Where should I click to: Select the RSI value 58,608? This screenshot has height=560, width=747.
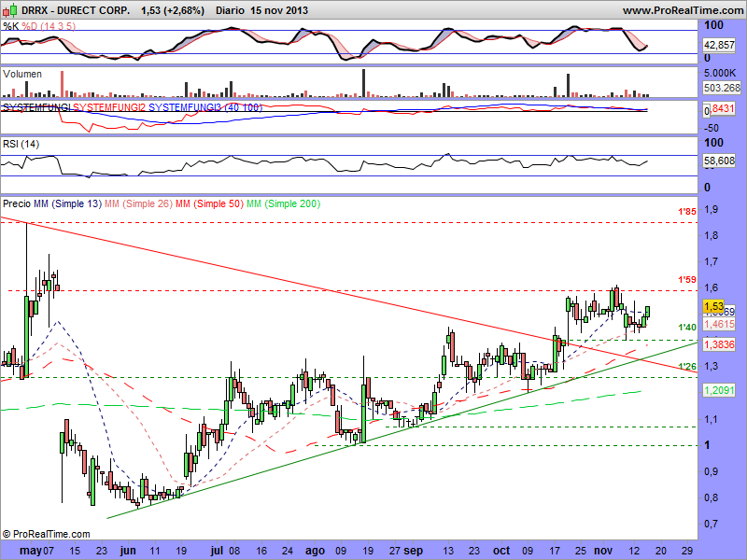point(719,161)
